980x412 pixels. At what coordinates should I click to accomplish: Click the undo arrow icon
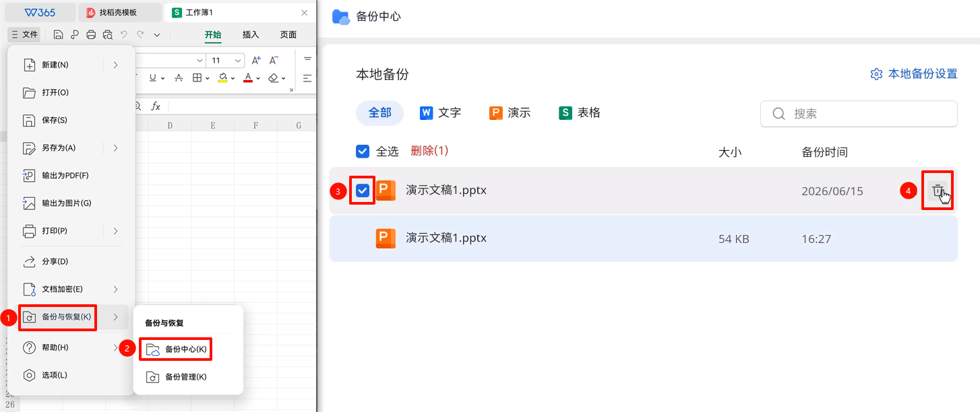124,34
